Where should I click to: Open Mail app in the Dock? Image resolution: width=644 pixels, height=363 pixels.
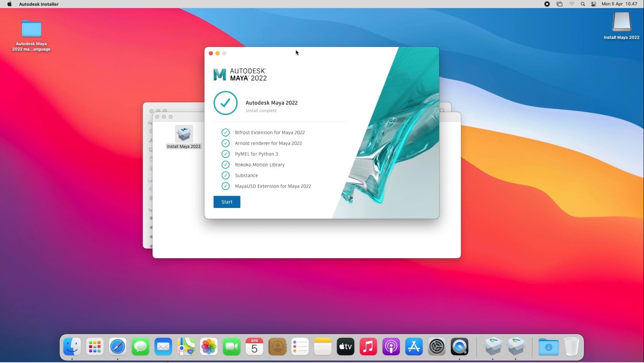(163, 347)
